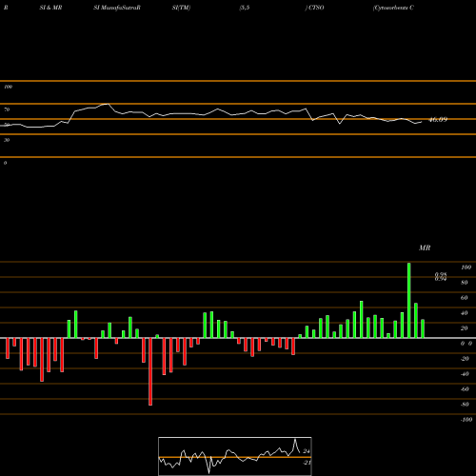Click the tallest green MR bar

pyautogui.click(x=408, y=300)
